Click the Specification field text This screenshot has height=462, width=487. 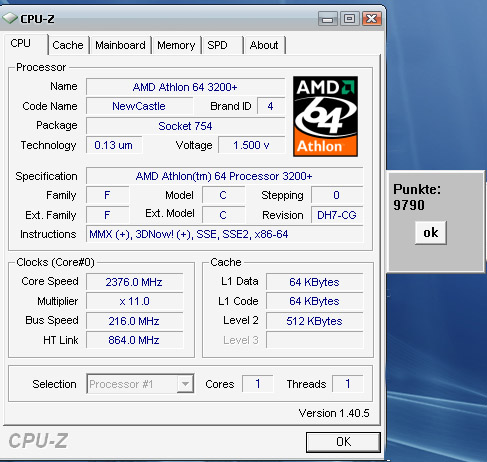coord(224,176)
